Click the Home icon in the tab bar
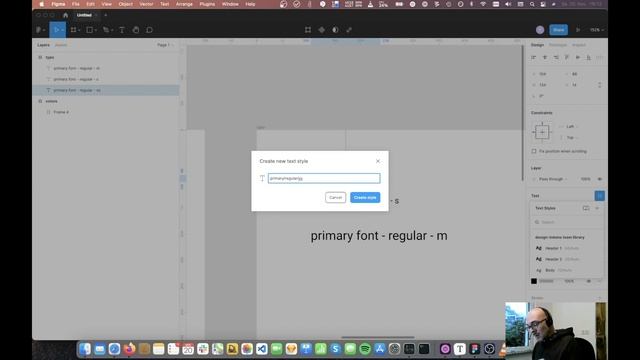Screen dimensions: 640x360 pyautogui.click(x=65, y=15)
